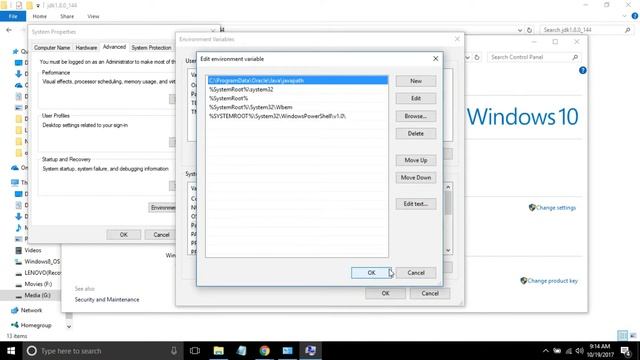640x360 pixels.
Task: Open volume control in system tray
Action: point(580,351)
